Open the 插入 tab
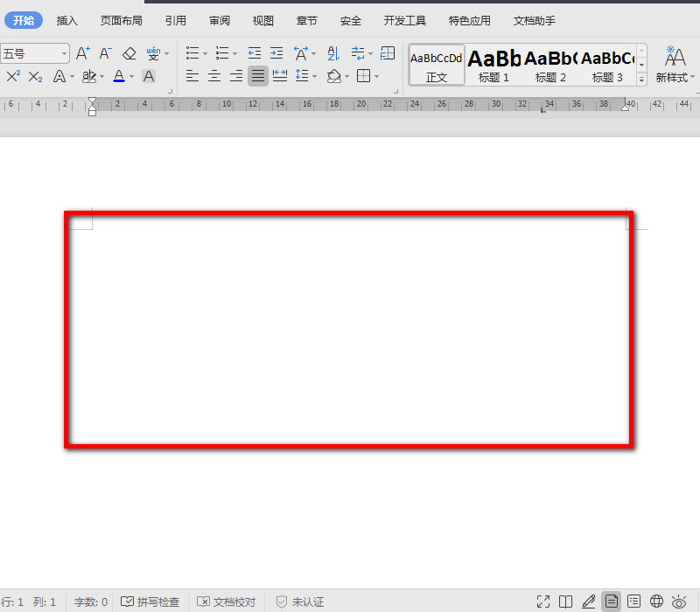Screen dimensions: 700x612 pyautogui.click(x=67, y=20)
